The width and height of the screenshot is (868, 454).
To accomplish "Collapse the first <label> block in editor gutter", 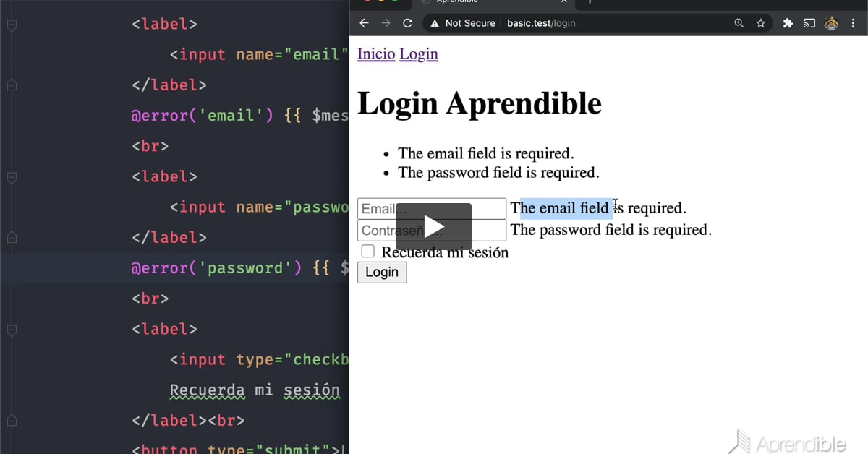I will point(12,25).
